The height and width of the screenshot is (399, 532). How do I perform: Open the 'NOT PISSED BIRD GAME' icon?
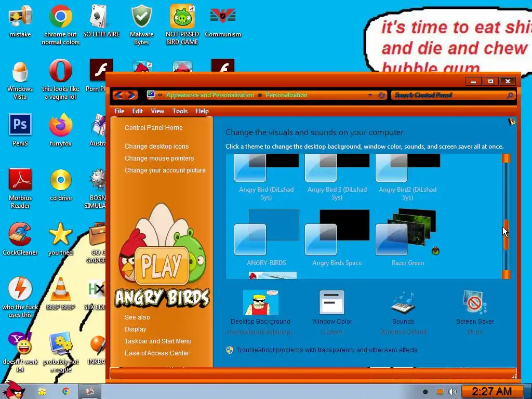tap(182, 25)
